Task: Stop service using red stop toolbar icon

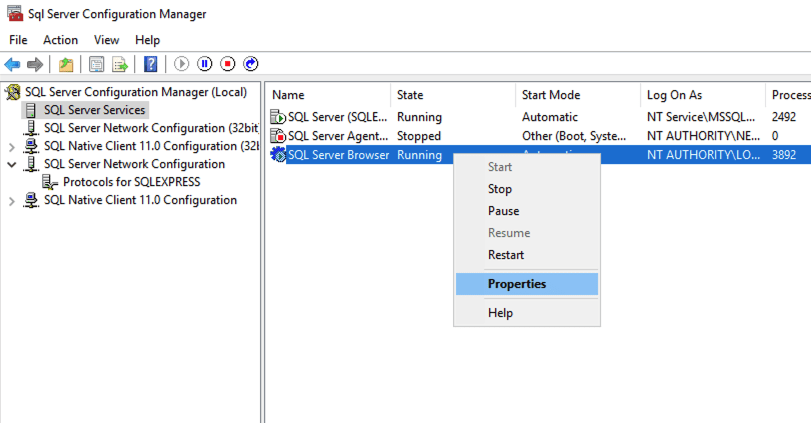Action: [228, 64]
